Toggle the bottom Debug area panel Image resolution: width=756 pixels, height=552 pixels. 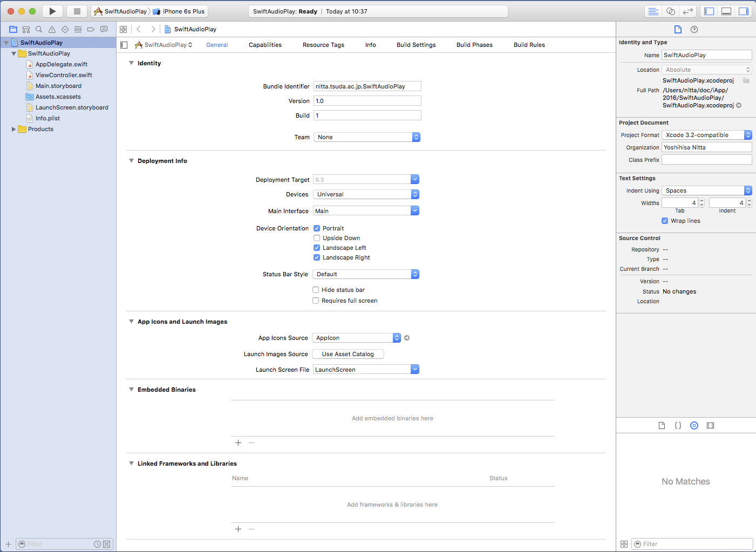click(726, 11)
